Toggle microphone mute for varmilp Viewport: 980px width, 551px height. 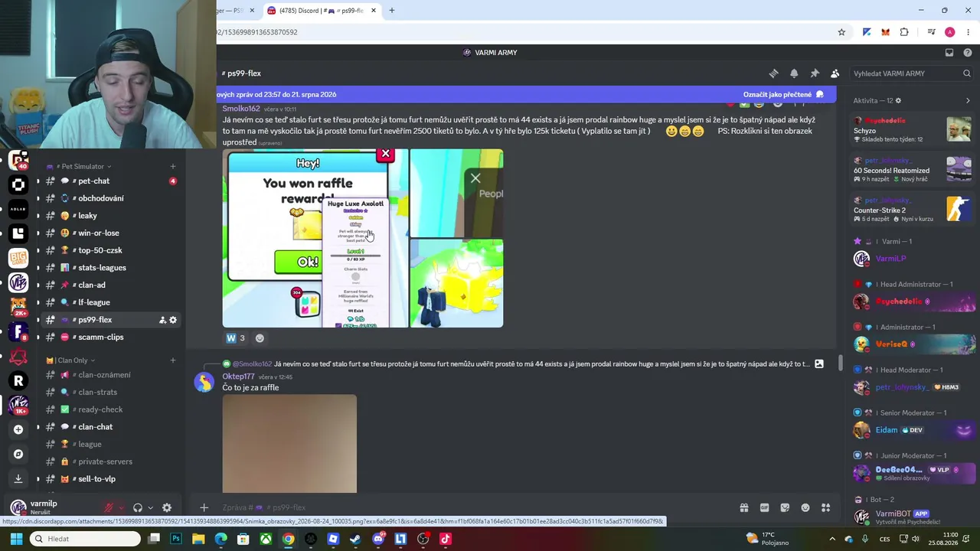coord(109,507)
